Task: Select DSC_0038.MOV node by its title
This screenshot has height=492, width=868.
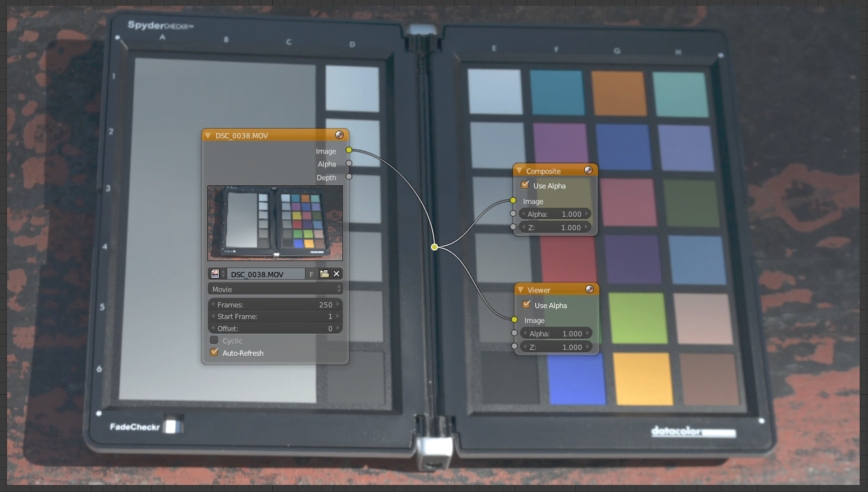Action: (241, 136)
